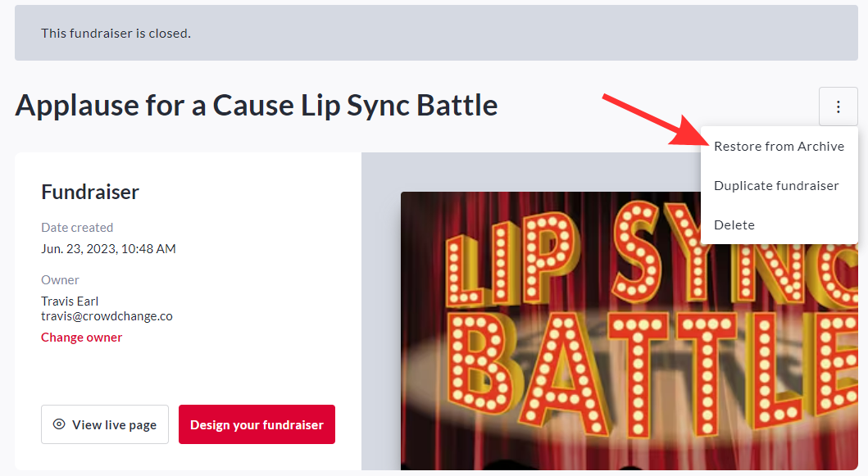
Task: Click the 'Owner' field label
Action: (x=60, y=280)
